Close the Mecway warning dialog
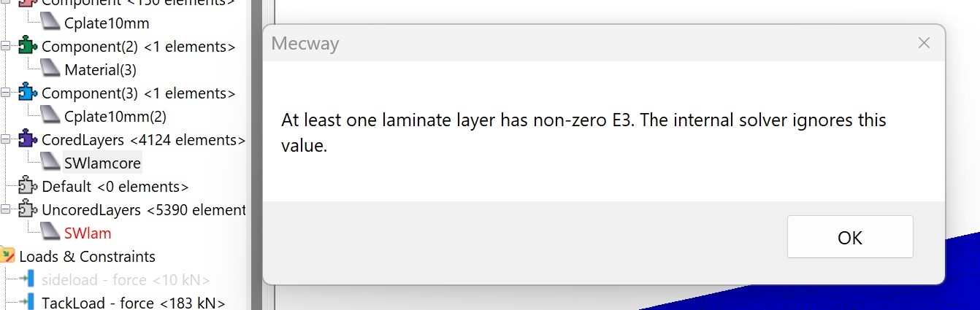 coord(924,43)
